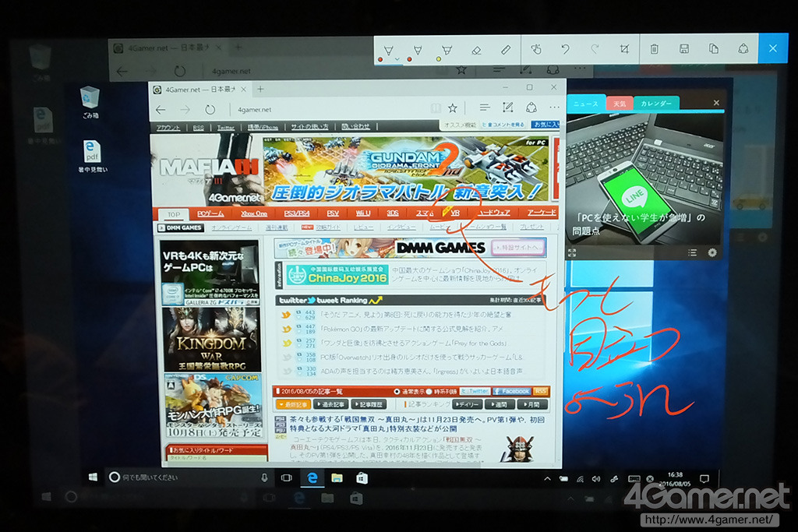Select the 通常表示 radio button
This screenshot has height=532, width=798.
point(397,392)
